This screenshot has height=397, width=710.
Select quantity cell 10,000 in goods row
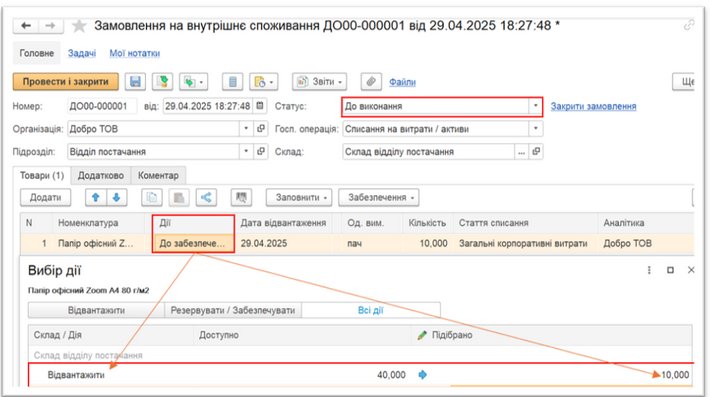[433, 243]
